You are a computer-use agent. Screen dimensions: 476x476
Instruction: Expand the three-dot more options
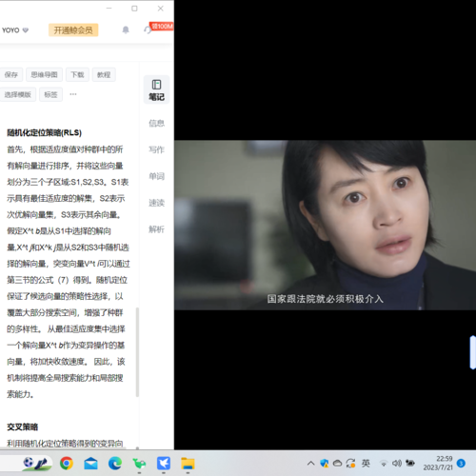pos(73,94)
